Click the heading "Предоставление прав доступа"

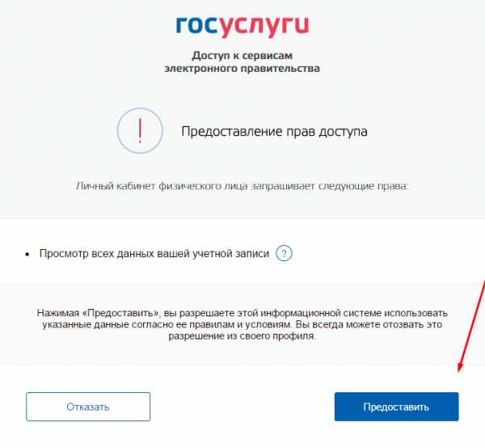pyautogui.click(x=274, y=132)
